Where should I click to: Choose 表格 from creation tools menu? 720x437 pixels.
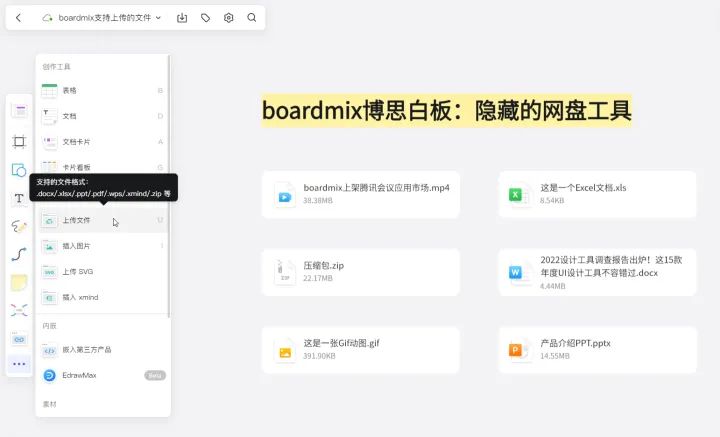point(103,90)
